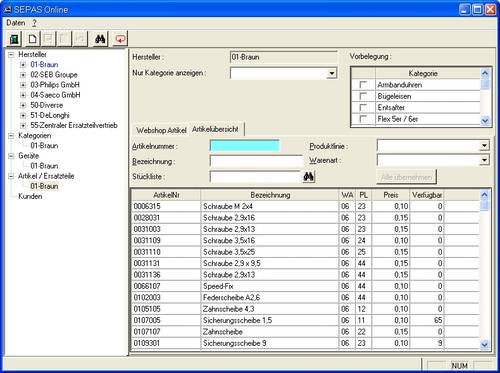Click the binoculars search icon in toolbar
Screen dimensions: 500x373
click(100, 39)
